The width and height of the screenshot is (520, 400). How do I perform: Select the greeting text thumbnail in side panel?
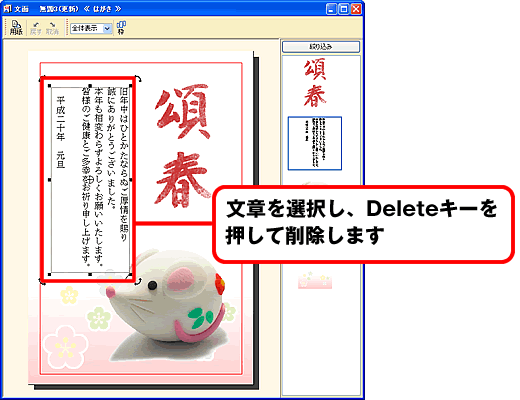[315, 143]
